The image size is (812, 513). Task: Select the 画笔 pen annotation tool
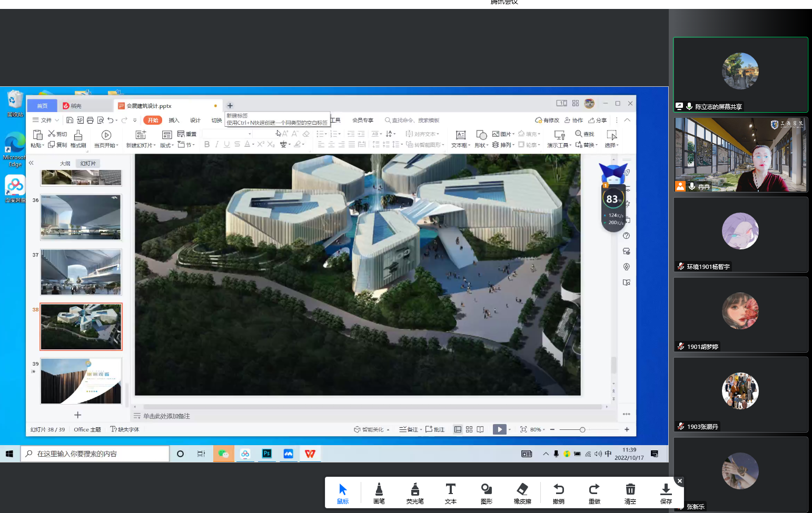(x=379, y=493)
